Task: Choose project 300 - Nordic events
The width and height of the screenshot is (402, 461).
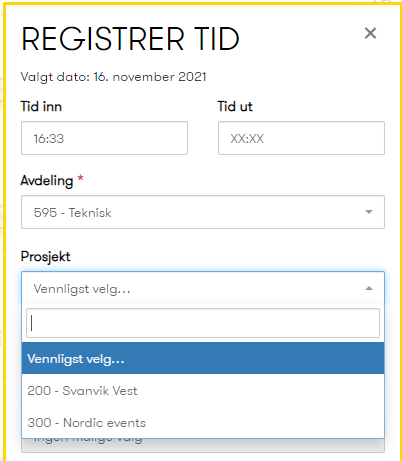Action: (203, 423)
